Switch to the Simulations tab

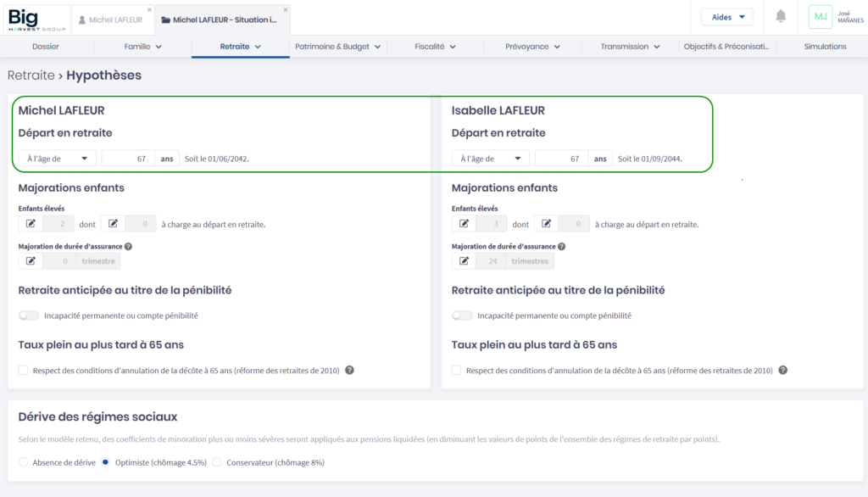click(x=824, y=47)
